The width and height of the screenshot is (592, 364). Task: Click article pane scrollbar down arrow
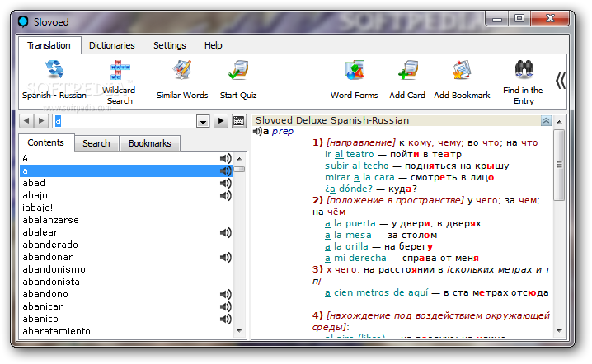pyautogui.click(x=560, y=331)
